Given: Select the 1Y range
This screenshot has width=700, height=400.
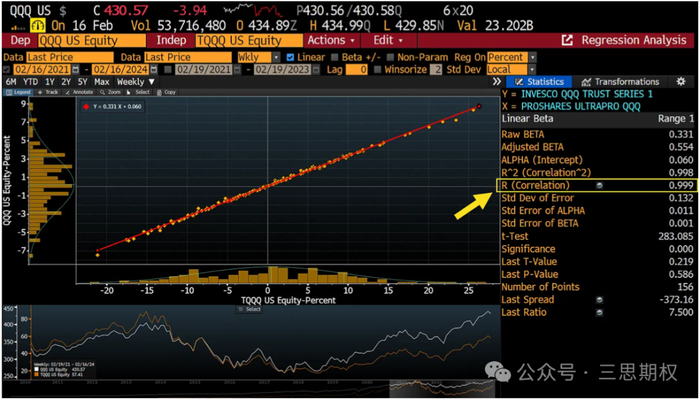Looking at the screenshot, I should [x=50, y=82].
